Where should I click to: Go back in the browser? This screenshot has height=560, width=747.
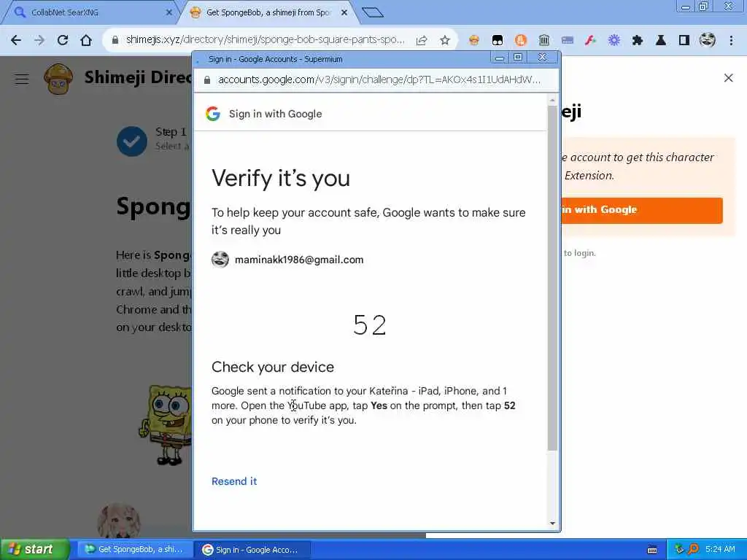[16, 41]
